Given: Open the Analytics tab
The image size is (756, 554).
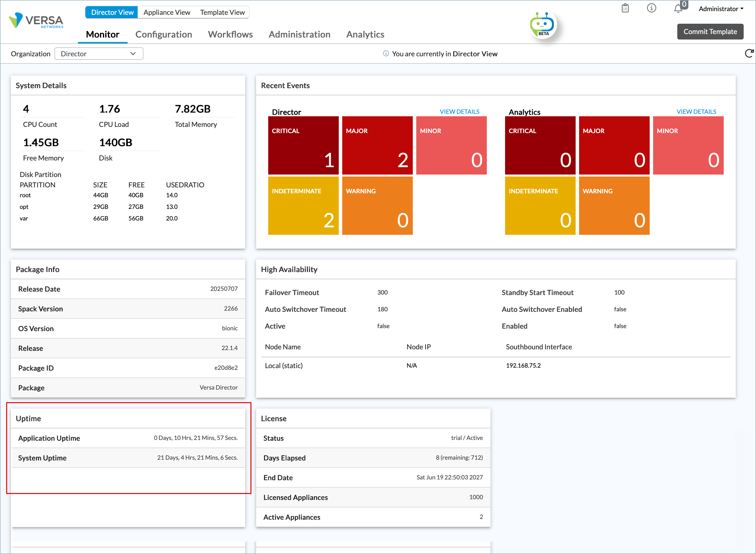Looking at the screenshot, I should (365, 34).
